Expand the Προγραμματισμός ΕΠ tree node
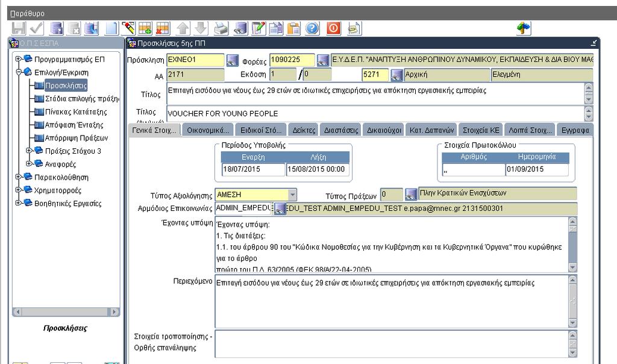This screenshot has height=364, width=617. tap(18, 59)
